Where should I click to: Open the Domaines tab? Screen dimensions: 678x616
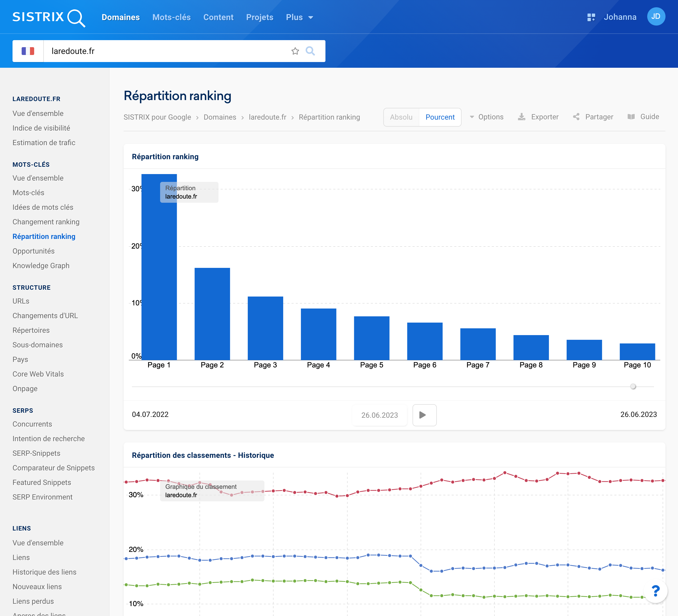(x=121, y=17)
